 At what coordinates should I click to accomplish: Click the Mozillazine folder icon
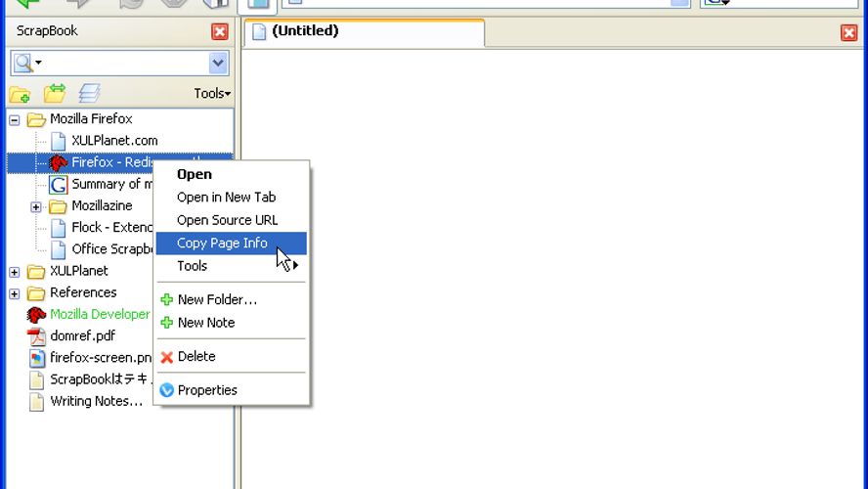(58, 206)
